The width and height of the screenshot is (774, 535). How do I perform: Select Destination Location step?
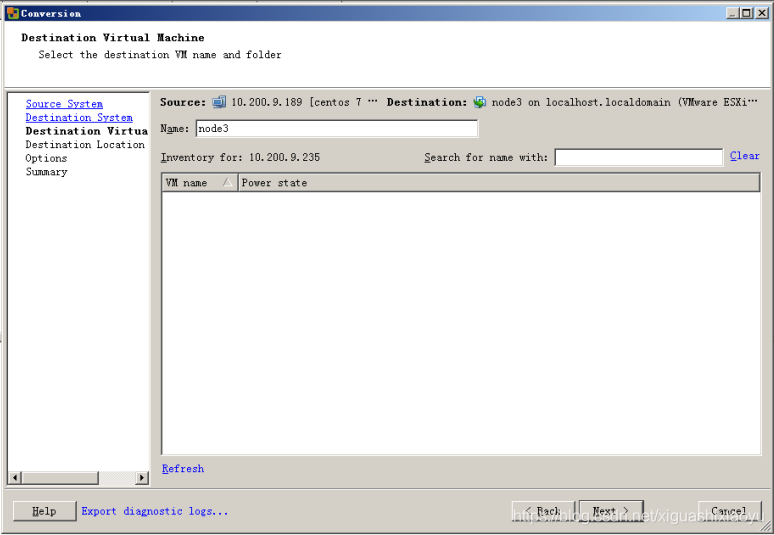click(85, 145)
